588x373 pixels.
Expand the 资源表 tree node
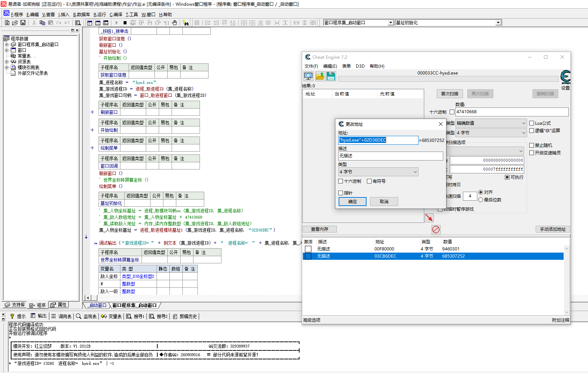6,62
